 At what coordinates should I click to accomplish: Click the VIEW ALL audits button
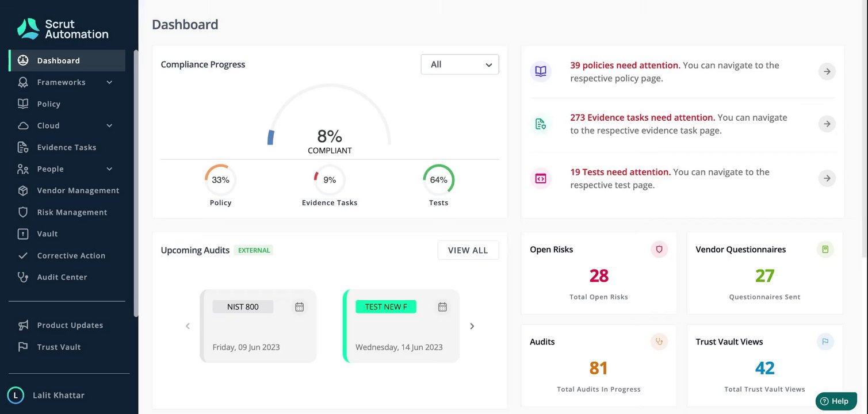(x=468, y=250)
